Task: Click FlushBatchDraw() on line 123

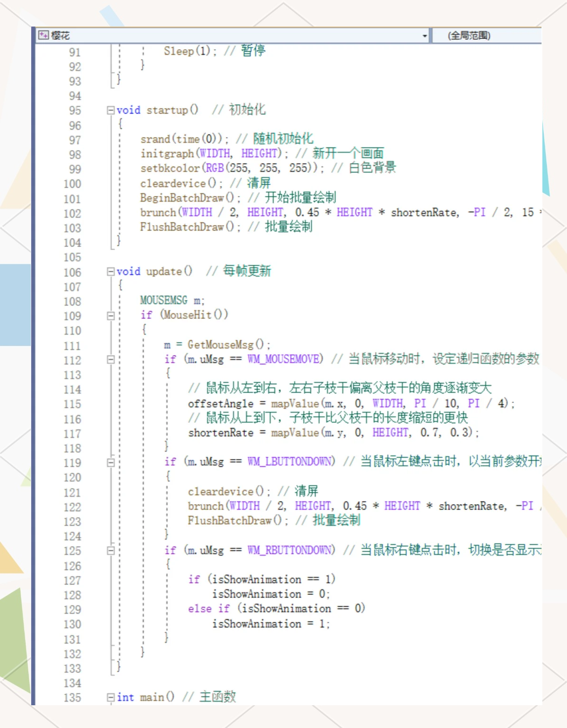Action: click(x=238, y=521)
